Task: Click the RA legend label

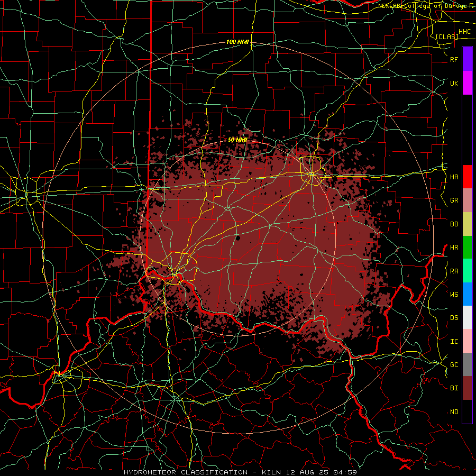Action: 454,271
